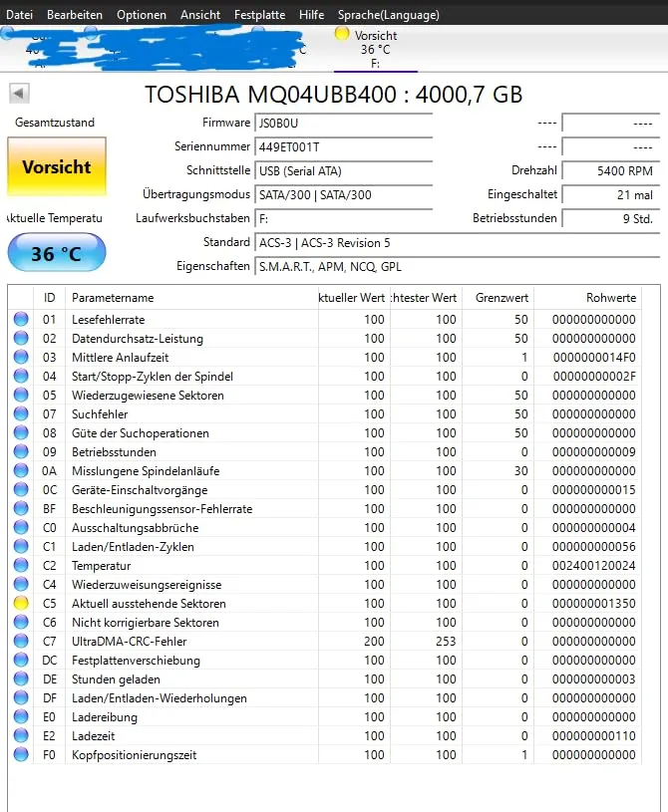This screenshot has height=812, width=668.
Task: Click the status icon for UltraDMA-CRC-Fehler
Action: click(x=21, y=641)
